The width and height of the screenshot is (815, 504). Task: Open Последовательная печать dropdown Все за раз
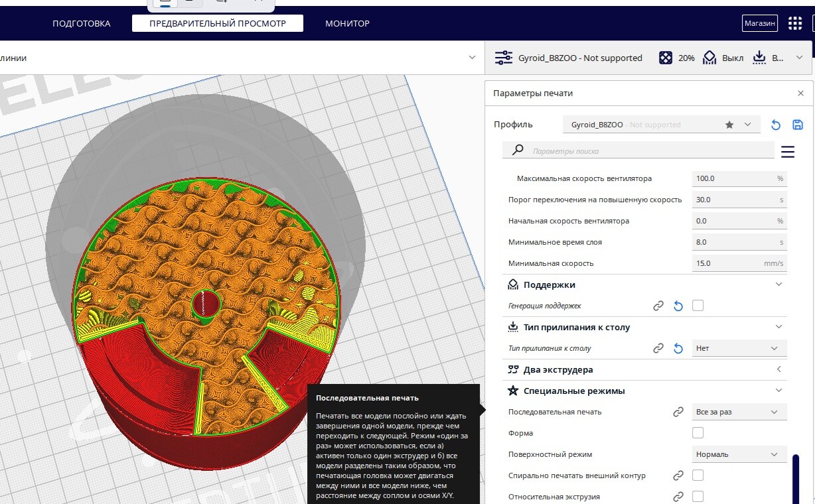[x=739, y=412]
